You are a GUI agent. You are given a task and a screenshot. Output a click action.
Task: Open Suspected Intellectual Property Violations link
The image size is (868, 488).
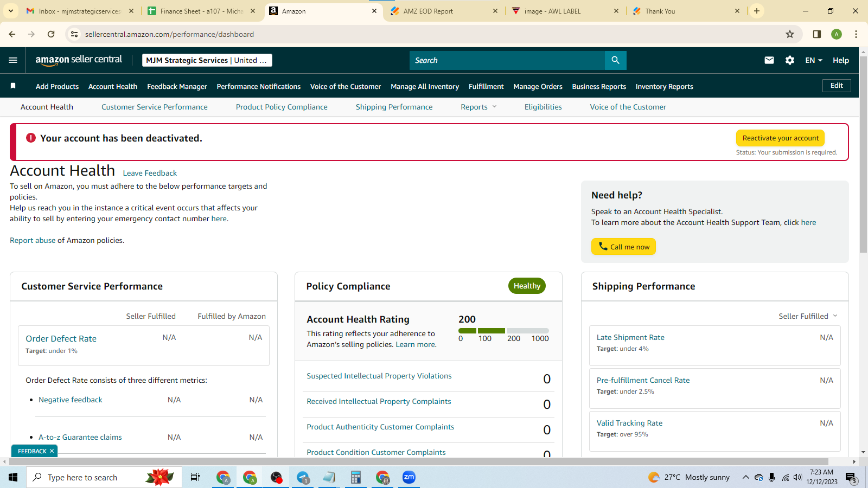[379, 376]
